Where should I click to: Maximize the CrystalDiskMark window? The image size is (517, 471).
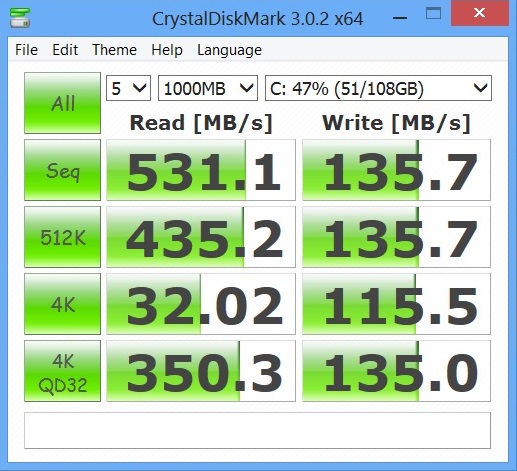click(433, 14)
